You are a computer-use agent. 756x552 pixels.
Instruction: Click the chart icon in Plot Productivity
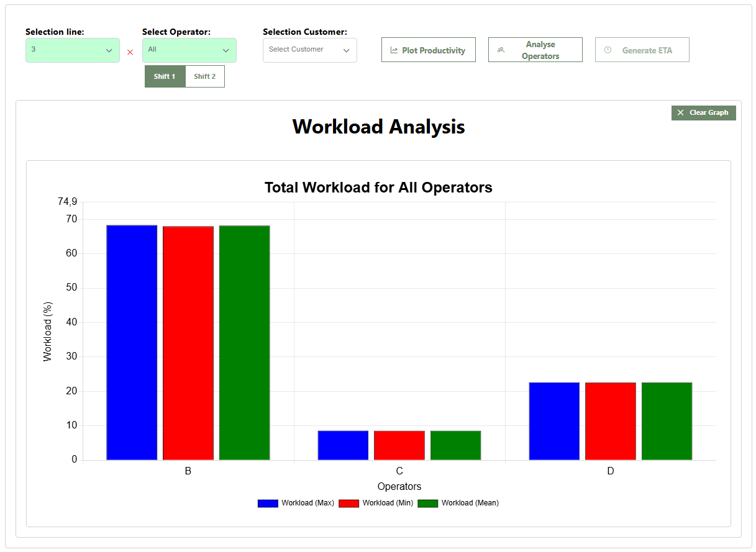(x=394, y=50)
